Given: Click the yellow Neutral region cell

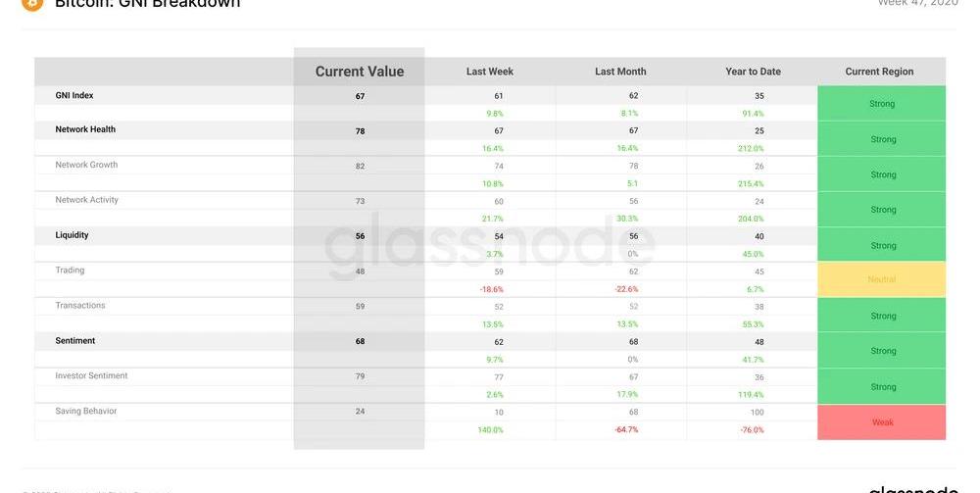Looking at the screenshot, I should (x=881, y=279).
